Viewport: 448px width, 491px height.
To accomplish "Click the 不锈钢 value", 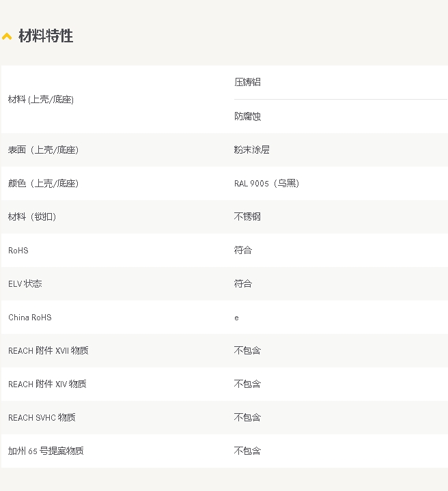I will point(247,216).
